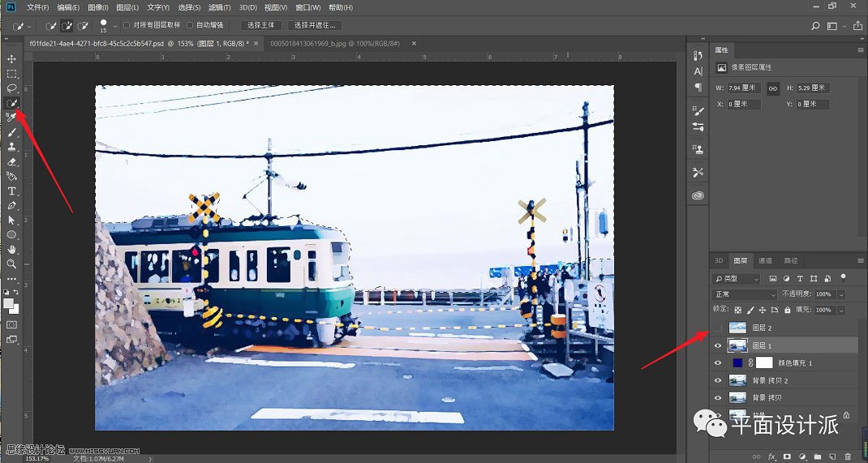Click blue fill color thumbnail of 颜色填充 1
Viewport: 868px width, 463px height.
737,363
